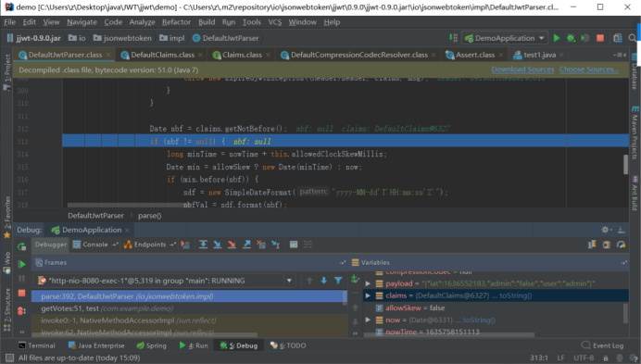Click the Step Over debugger icon
The width and height of the screenshot is (641, 364).
click(x=203, y=245)
